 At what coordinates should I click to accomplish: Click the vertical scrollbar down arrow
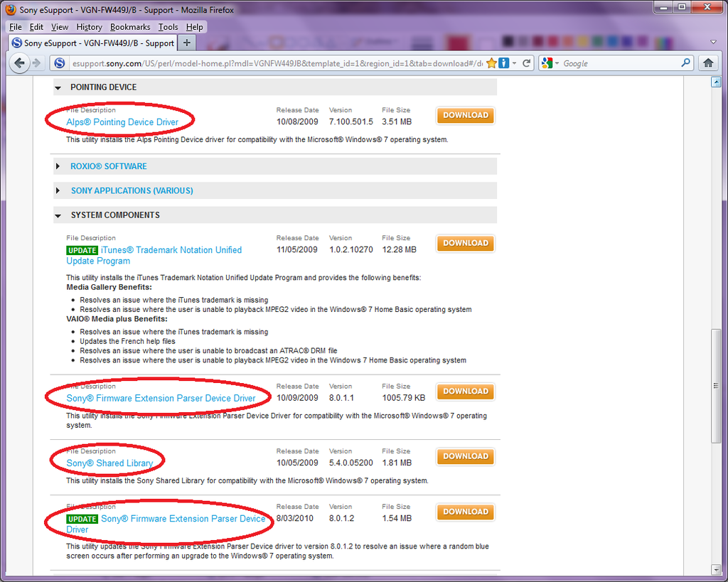pyautogui.click(x=717, y=569)
